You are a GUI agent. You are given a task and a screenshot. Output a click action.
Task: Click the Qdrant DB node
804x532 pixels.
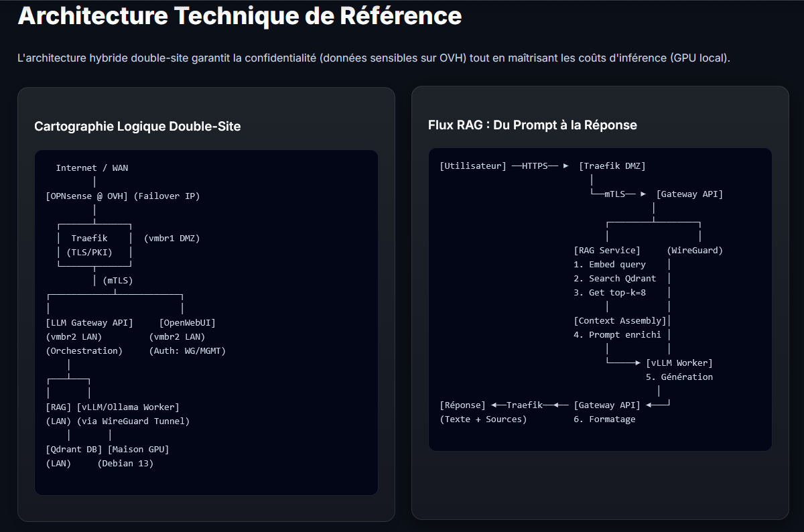(74, 450)
